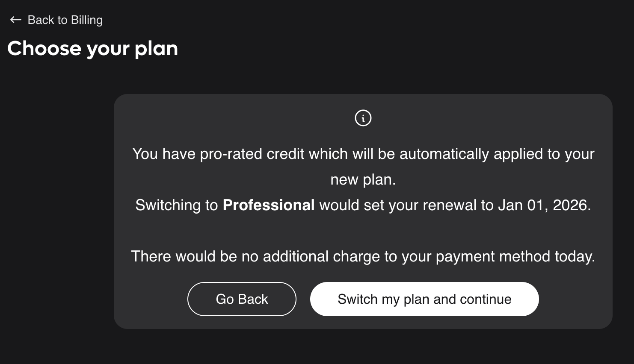Image resolution: width=634 pixels, height=364 pixels.
Task: Click the word 'Choose' in the page heading
Action: click(44, 49)
